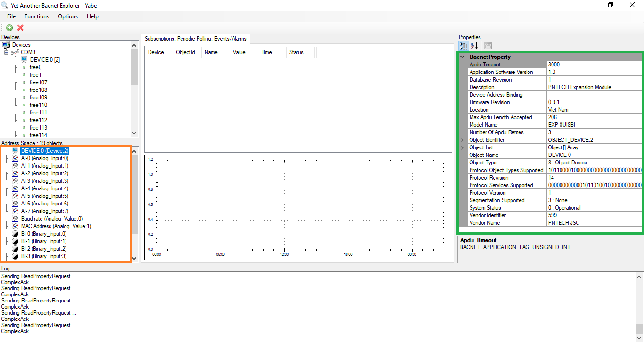644x343 pixels.
Task: Click the COM3 port icon in Devices tree
Action: 14,52
